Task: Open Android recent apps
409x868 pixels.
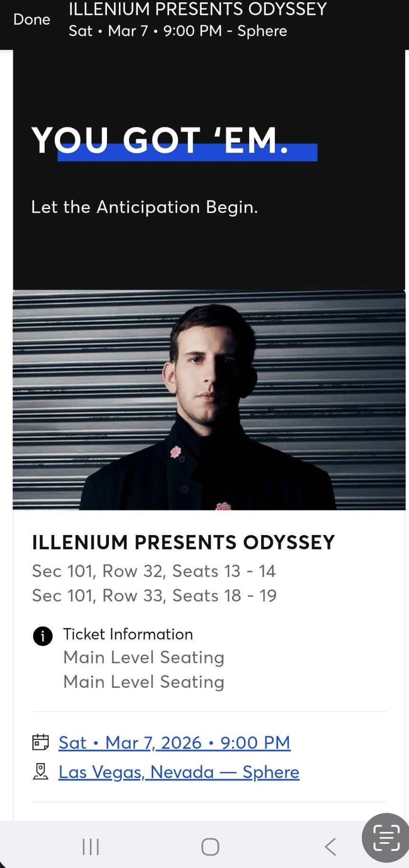Action: (90, 846)
